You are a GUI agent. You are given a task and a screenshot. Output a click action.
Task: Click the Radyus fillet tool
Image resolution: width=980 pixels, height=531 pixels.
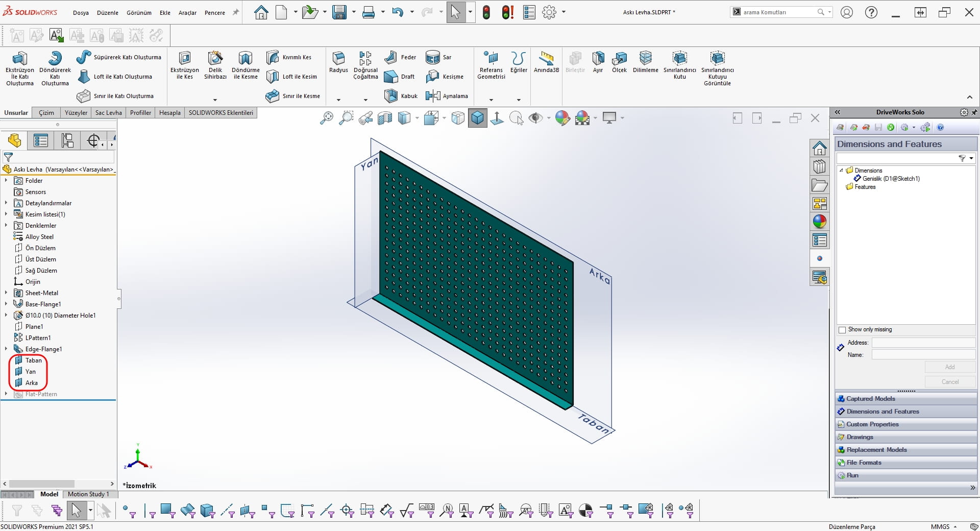[338, 62]
